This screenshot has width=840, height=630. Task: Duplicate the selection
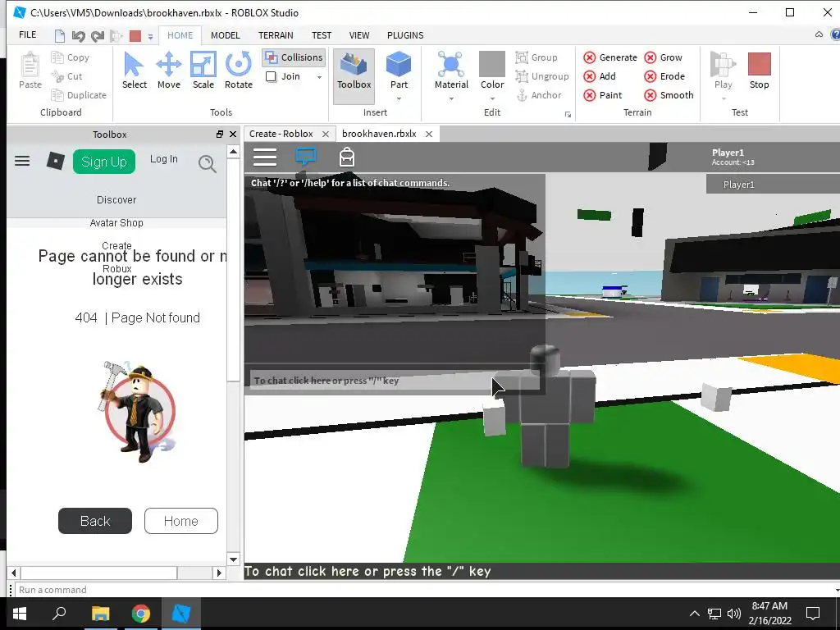pos(79,95)
